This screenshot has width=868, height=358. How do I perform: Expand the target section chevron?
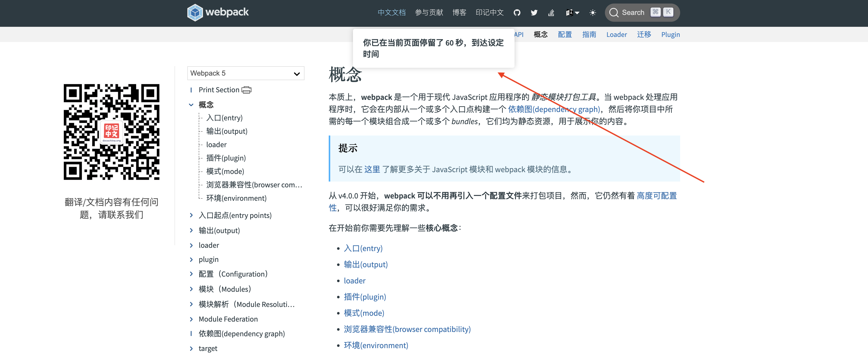[x=191, y=349]
